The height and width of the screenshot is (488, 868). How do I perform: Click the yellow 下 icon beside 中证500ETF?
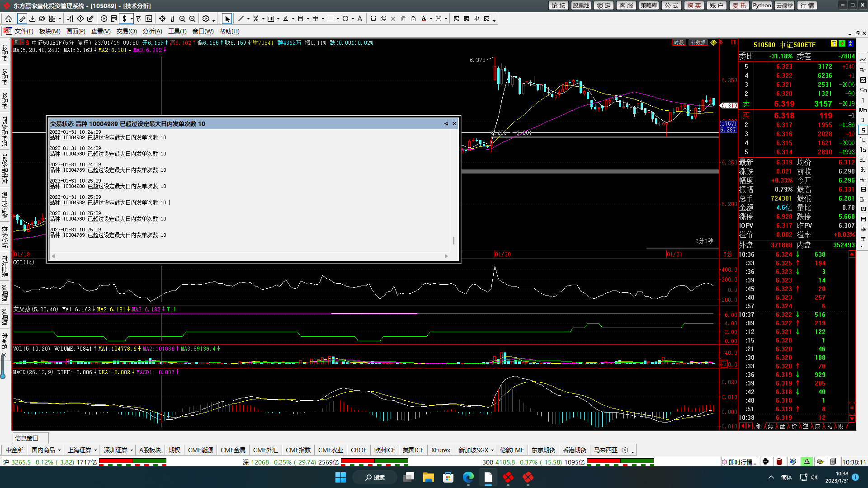(x=833, y=43)
